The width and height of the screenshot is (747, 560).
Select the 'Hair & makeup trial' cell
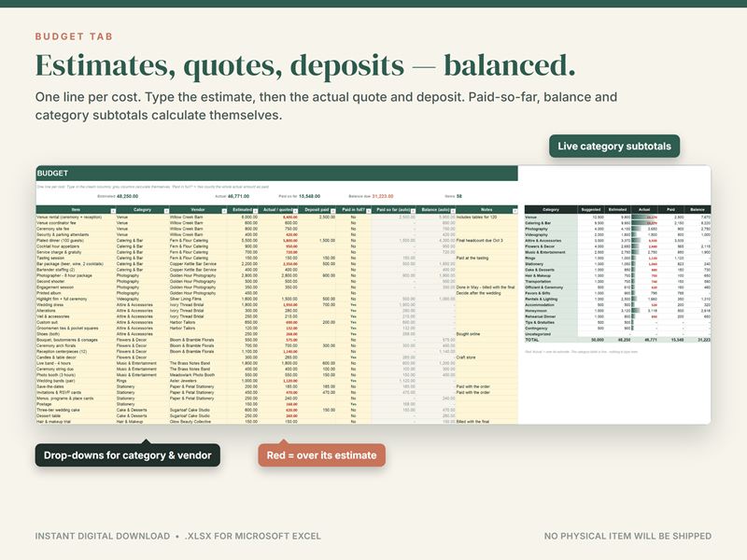pyautogui.click(x=76, y=422)
